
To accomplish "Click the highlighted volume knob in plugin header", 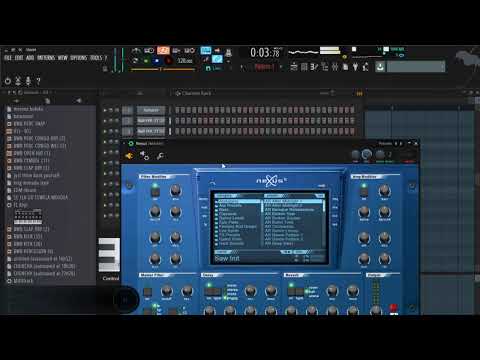I will (367, 154).
